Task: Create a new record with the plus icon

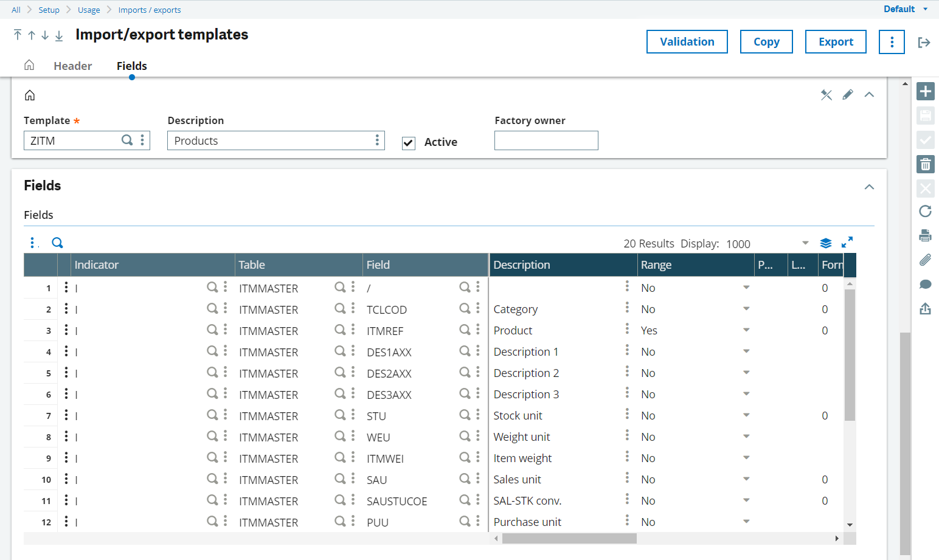Action: coord(925,91)
